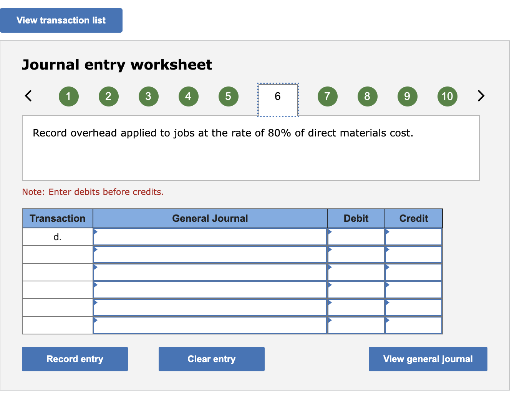Click the left navigation chevron

pyautogui.click(x=28, y=96)
